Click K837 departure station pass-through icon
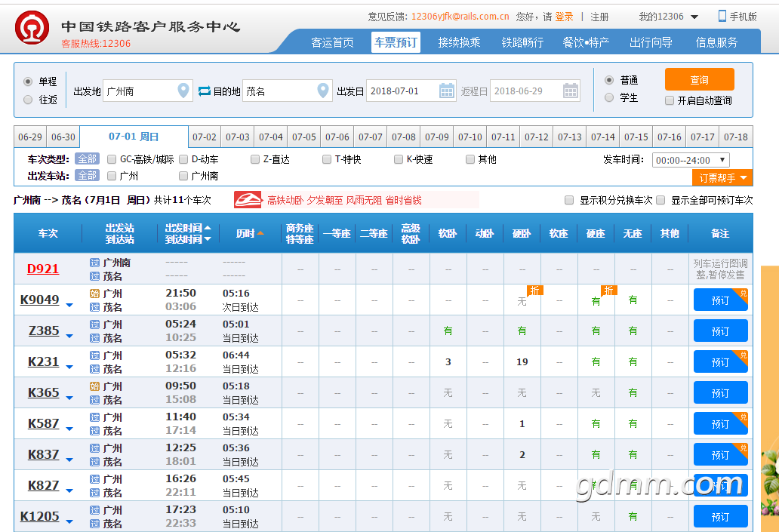This screenshot has width=779, height=532. (95, 448)
